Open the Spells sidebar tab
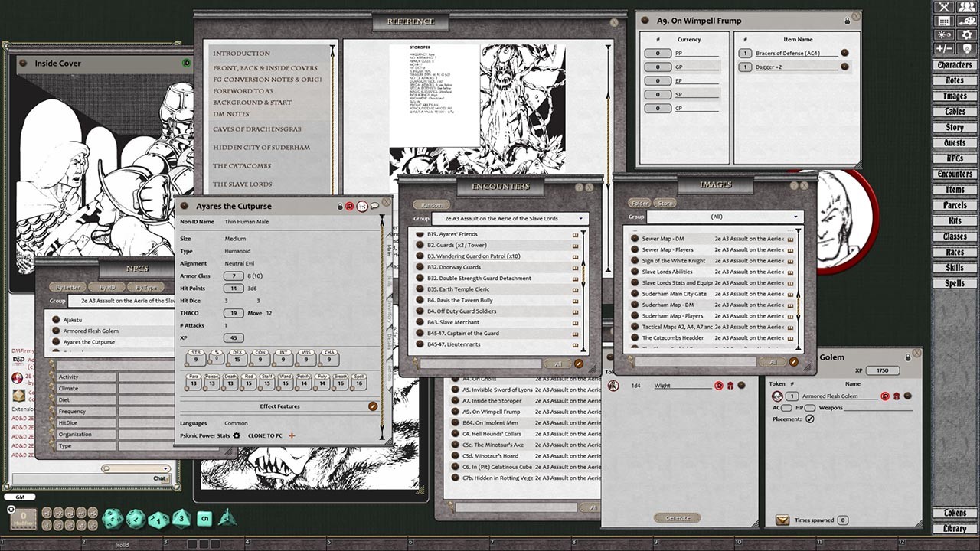The width and height of the screenshot is (980, 551). coord(955,283)
